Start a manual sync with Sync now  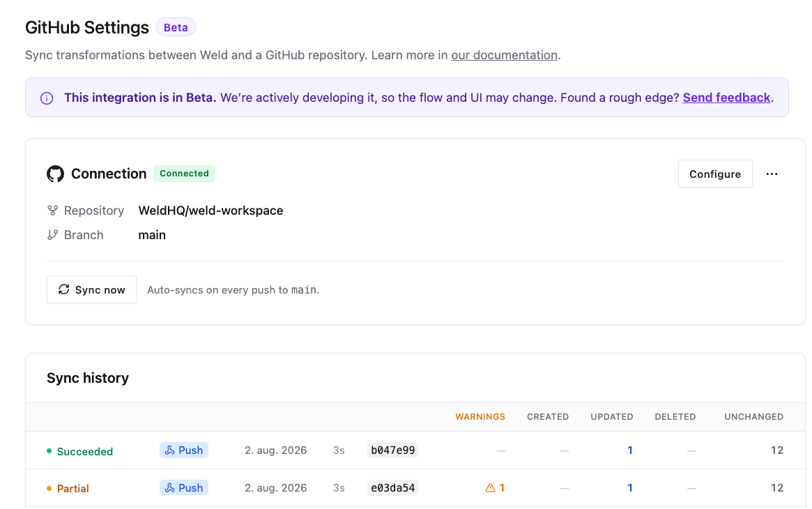pyautogui.click(x=92, y=289)
